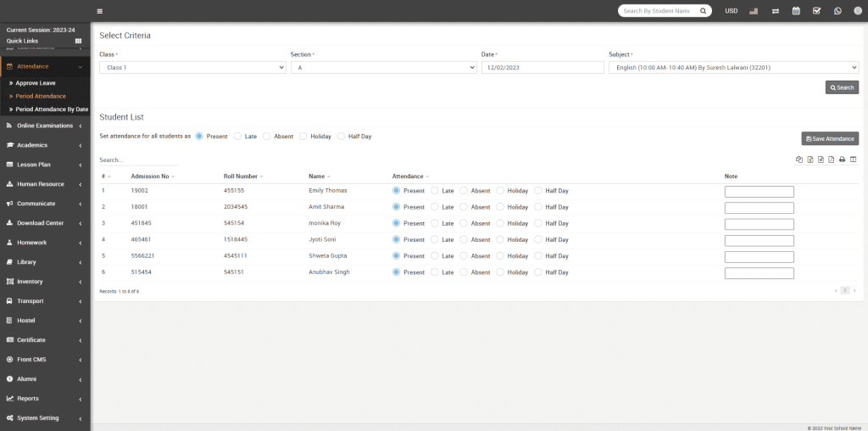This screenshot has width=868, height=431.
Task: Expand the Certificate sidebar menu
Action: coord(45,340)
